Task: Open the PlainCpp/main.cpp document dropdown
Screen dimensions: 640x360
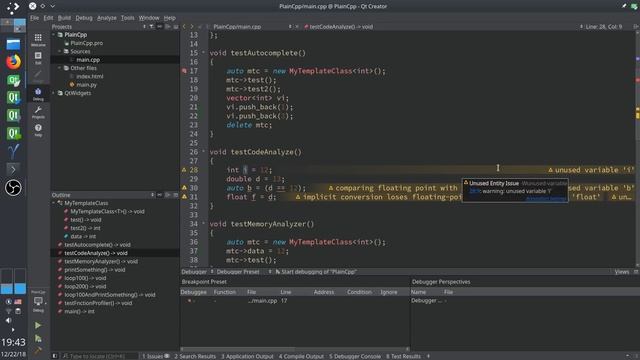Action: (x=252, y=27)
